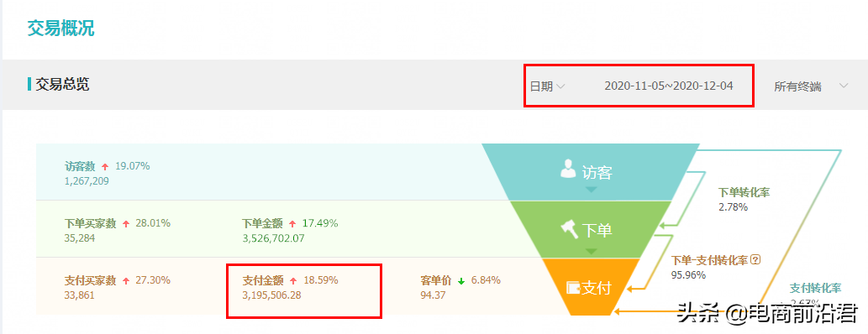This screenshot has width=868, height=334.
Task: Open the 日期 dropdown
Action: pos(548,86)
